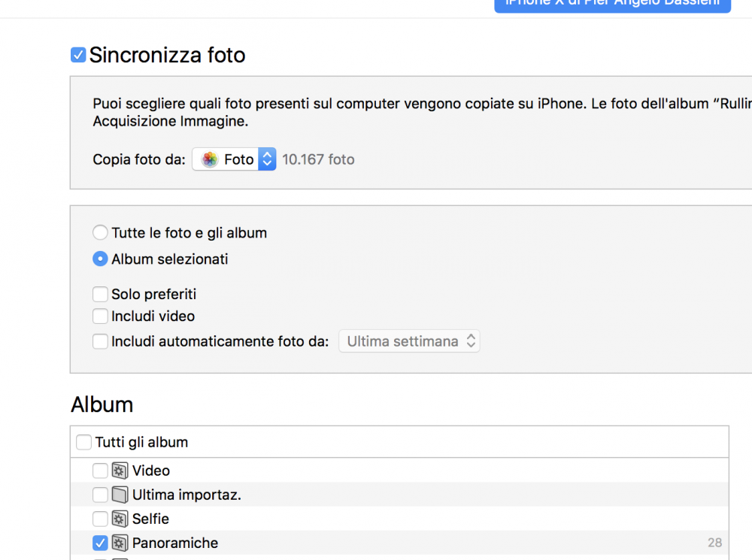Click the Selfie smart album gear icon
The width and height of the screenshot is (752, 560).
pos(120,519)
